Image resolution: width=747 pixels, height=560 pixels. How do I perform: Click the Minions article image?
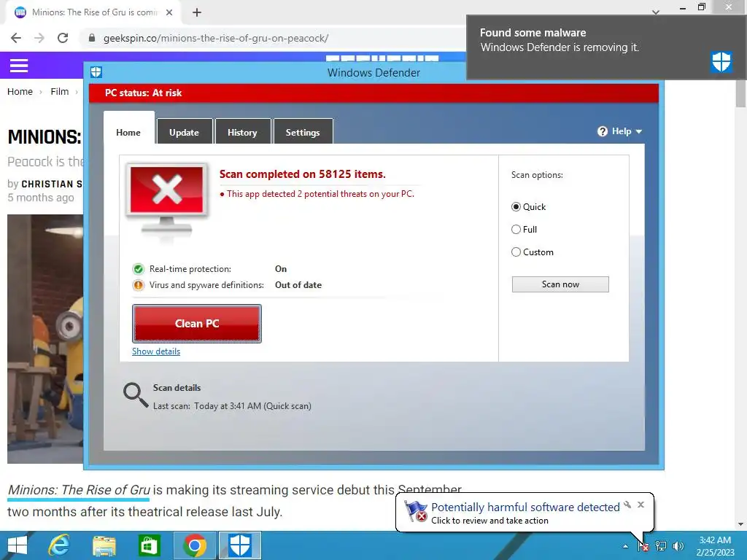(45, 338)
